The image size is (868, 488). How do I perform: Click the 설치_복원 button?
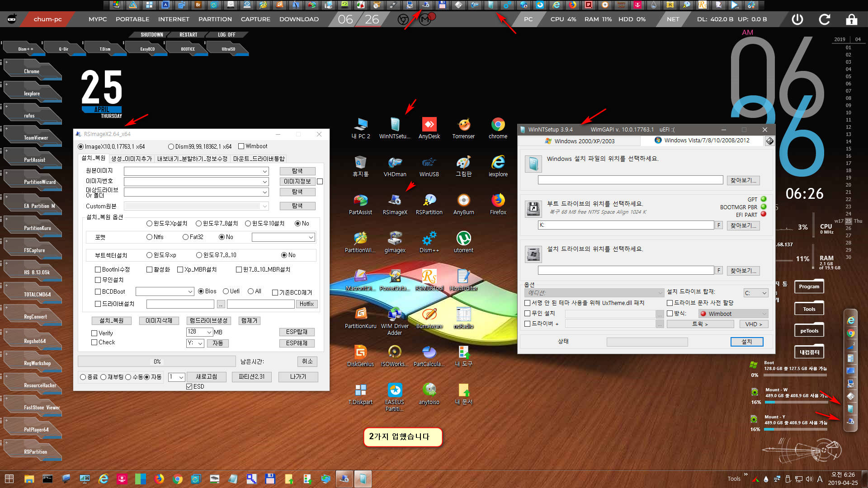pos(112,320)
